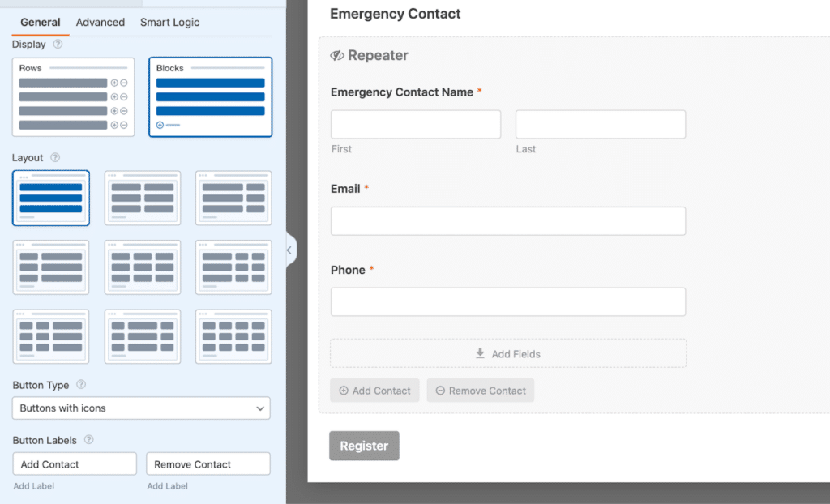Click inside the Add Contact label field

tap(74, 463)
